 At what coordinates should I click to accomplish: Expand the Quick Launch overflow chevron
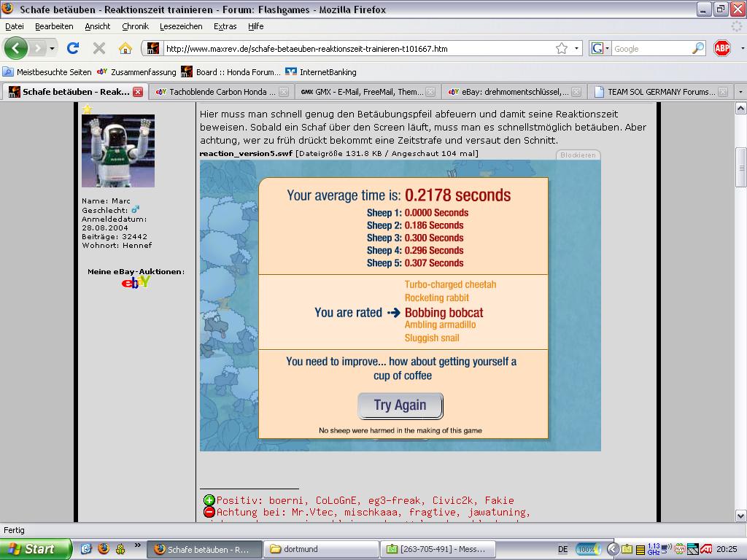[138, 545]
